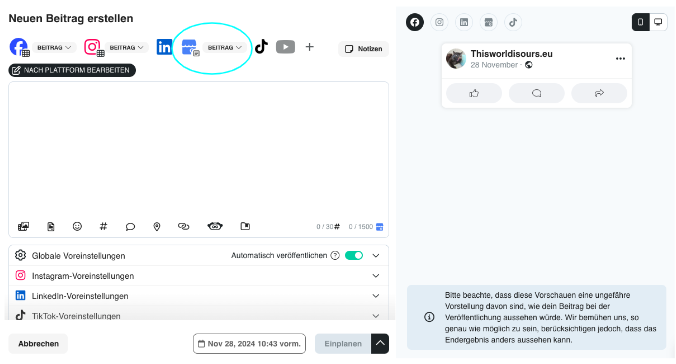This screenshot has width=676, height=364.
Task: Click the 0 / 30 hashtag counter
Action: (x=328, y=227)
